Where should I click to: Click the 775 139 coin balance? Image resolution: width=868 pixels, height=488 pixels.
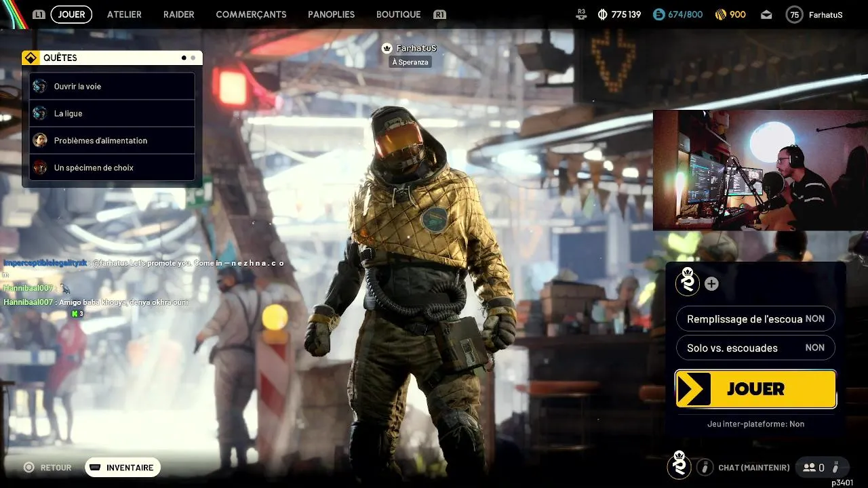(626, 14)
